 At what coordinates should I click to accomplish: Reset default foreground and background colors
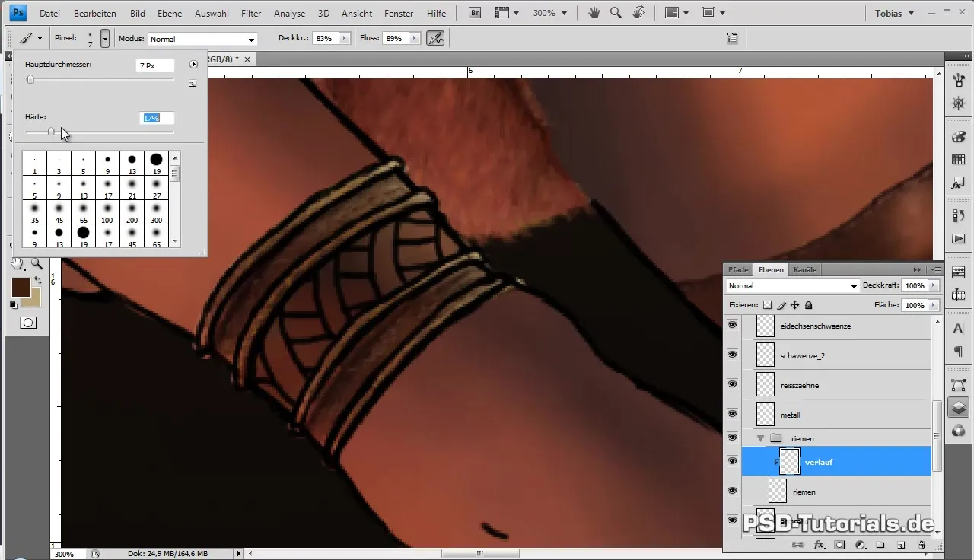[x=14, y=304]
